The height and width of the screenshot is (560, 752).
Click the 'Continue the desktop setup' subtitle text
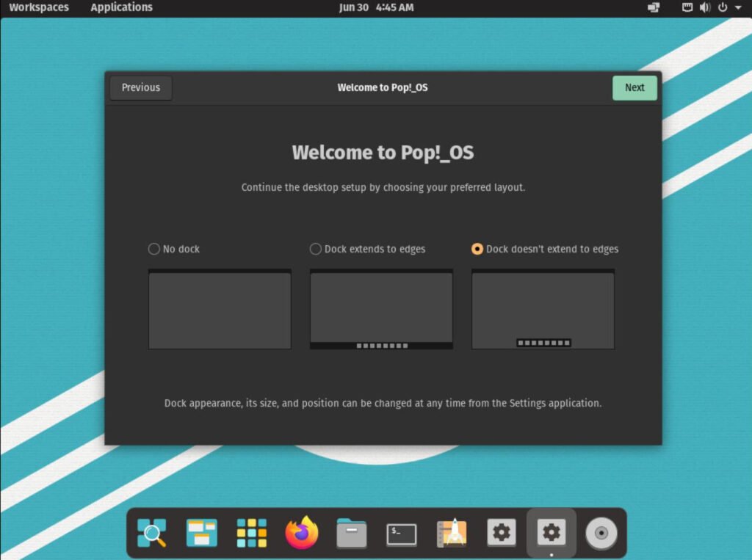383,187
